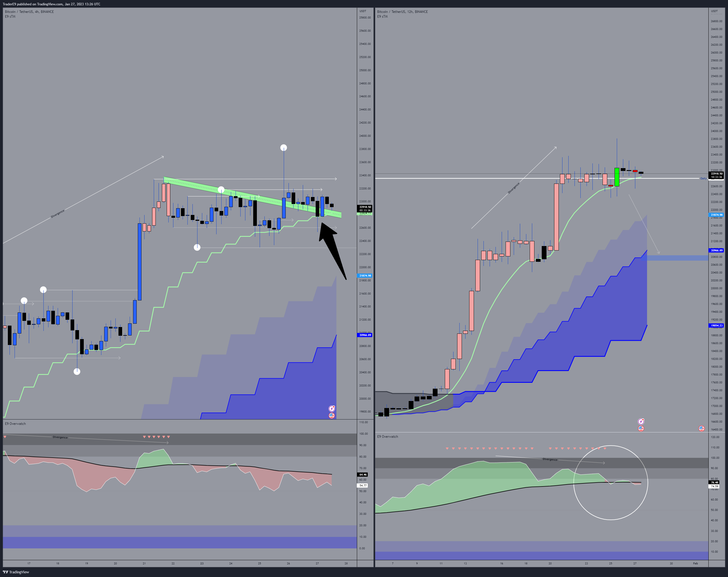This screenshot has height=577, width=728.
Task: Click the 'Daily' level label on the 12h chart
Action: (x=703, y=179)
